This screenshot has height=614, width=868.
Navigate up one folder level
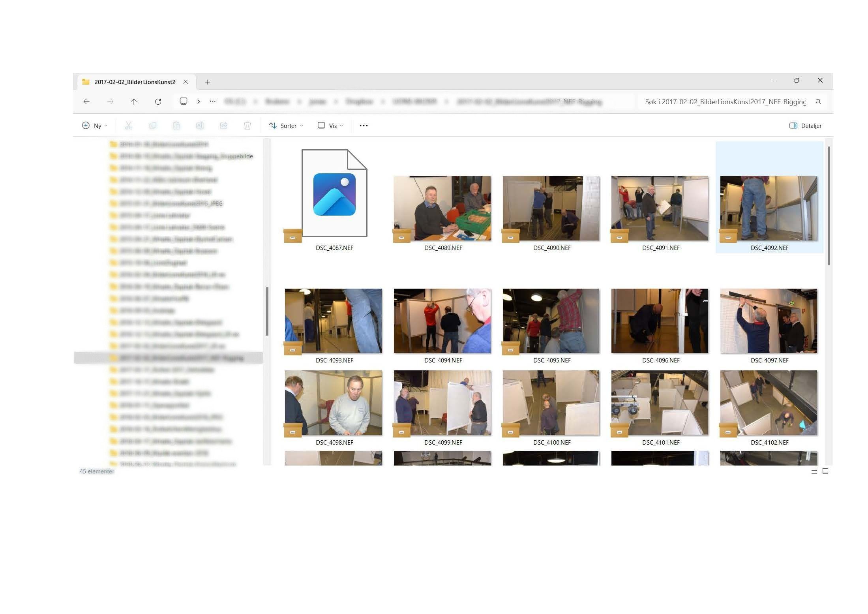pyautogui.click(x=134, y=101)
